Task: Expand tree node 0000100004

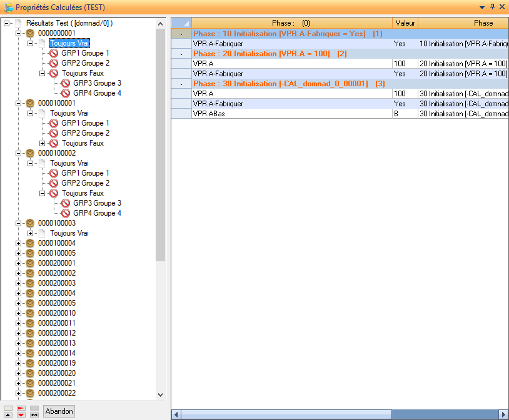Action: 18,243
